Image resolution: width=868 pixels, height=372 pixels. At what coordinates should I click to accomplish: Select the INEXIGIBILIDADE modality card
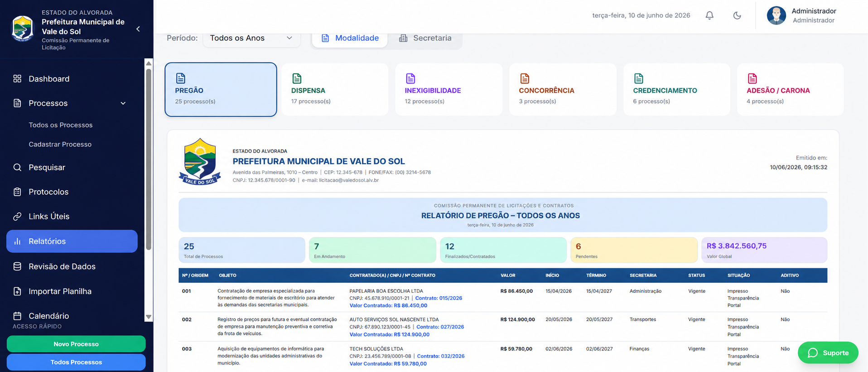point(448,89)
